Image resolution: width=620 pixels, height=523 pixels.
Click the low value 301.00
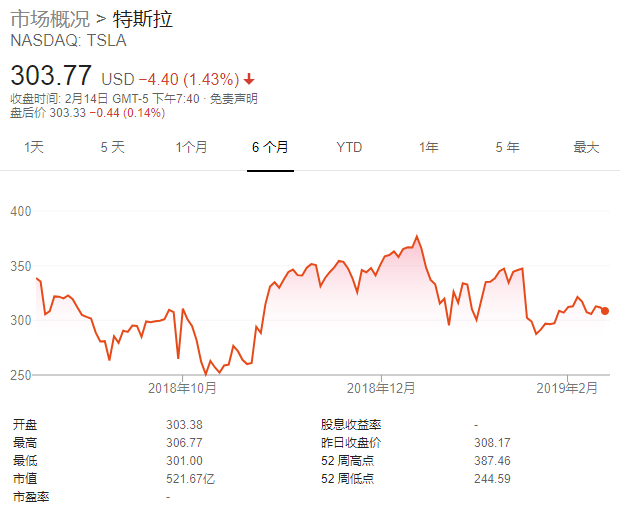(184, 461)
